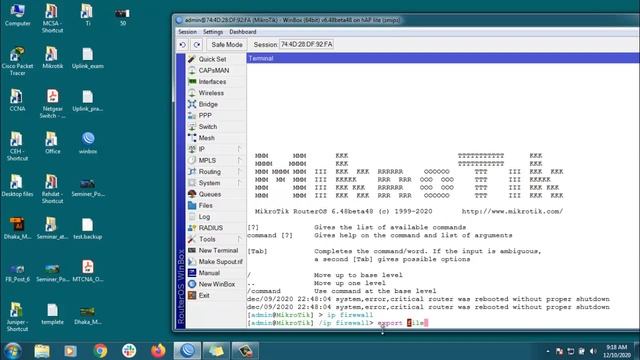Screen dimensions: 640x360
Task: Select the Office desktop folder
Action: (x=52, y=143)
